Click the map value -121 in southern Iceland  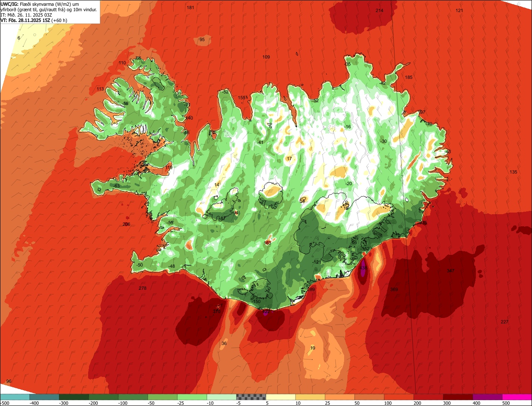coord(317,262)
